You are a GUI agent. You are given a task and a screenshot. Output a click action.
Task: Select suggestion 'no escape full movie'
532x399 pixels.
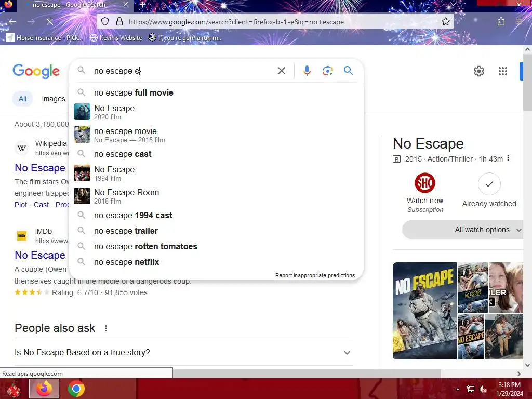click(x=216, y=92)
